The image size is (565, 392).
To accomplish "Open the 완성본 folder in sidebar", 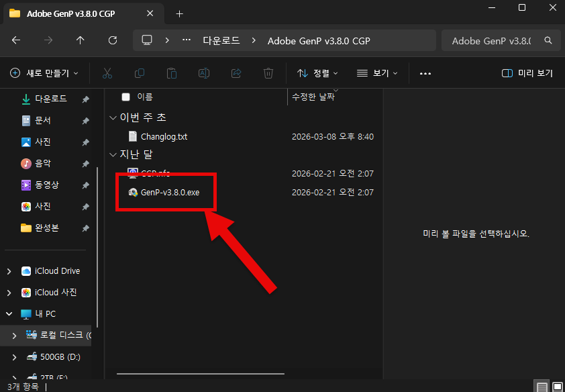I will (47, 228).
